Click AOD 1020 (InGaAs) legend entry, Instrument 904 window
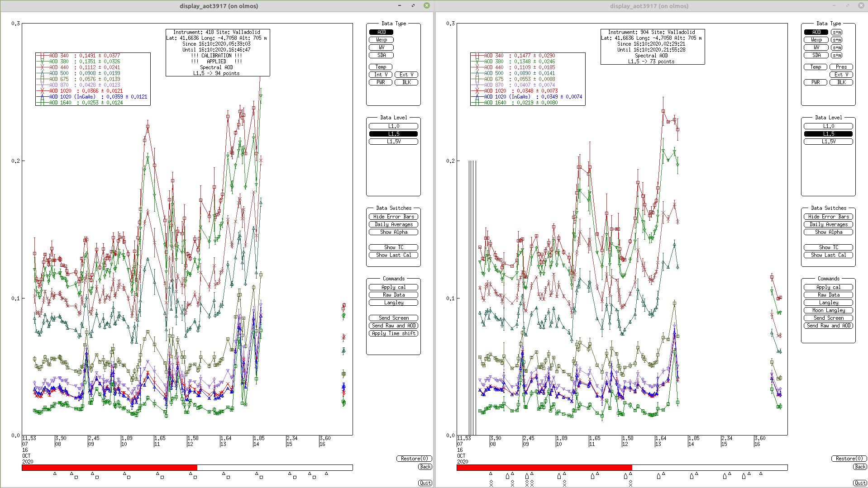Viewport: 868px width, 488px height. [x=528, y=97]
